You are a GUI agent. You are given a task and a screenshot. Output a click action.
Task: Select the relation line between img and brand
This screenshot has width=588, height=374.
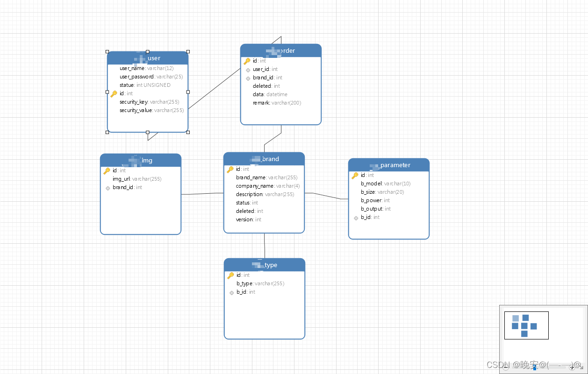pos(202,194)
